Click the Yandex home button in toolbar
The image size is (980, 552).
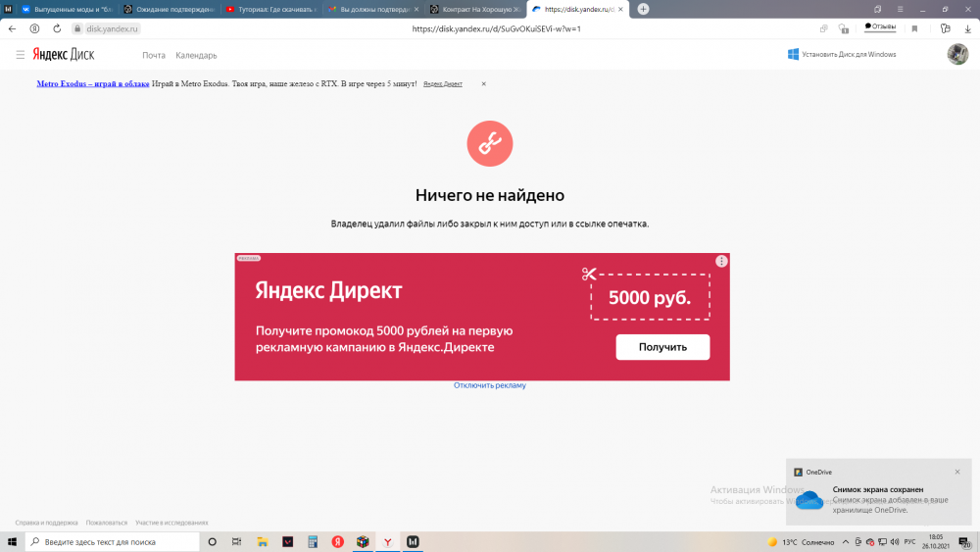[34, 28]
